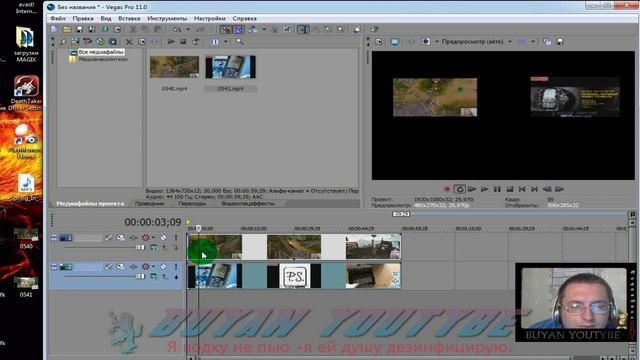Toggle mute on video track 1
This screenshot has height=360, width=640.
[x=163, y=238]
